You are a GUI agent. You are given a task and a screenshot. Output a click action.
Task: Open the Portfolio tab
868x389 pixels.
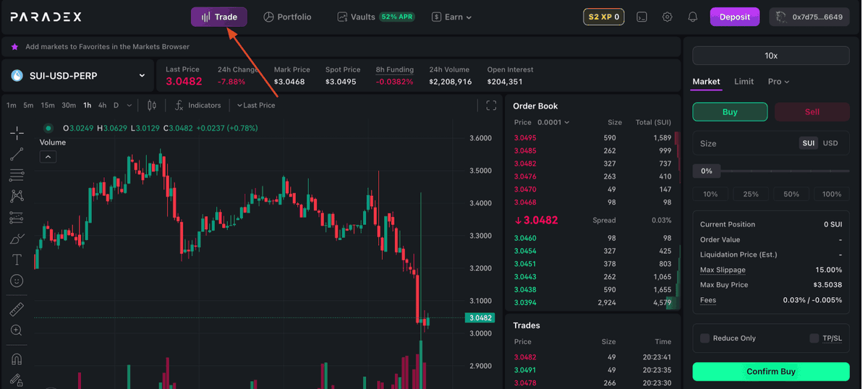point(287,17)
